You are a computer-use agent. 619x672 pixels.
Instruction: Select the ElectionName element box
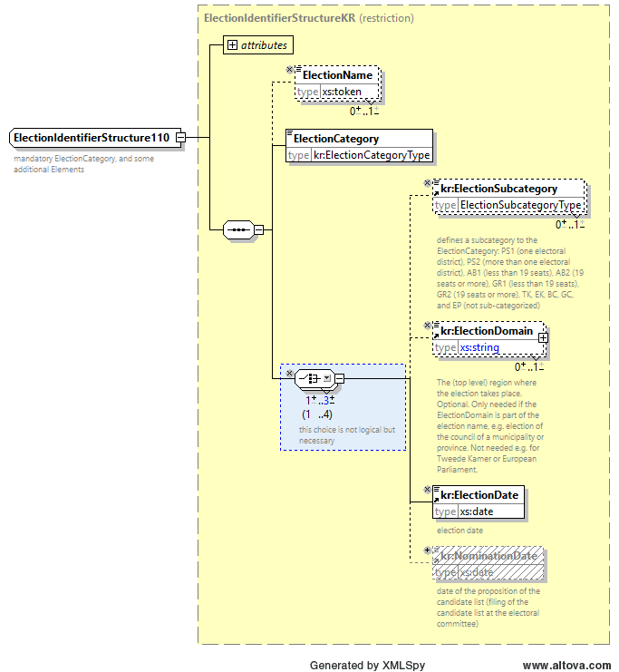(x=337, y=83)
